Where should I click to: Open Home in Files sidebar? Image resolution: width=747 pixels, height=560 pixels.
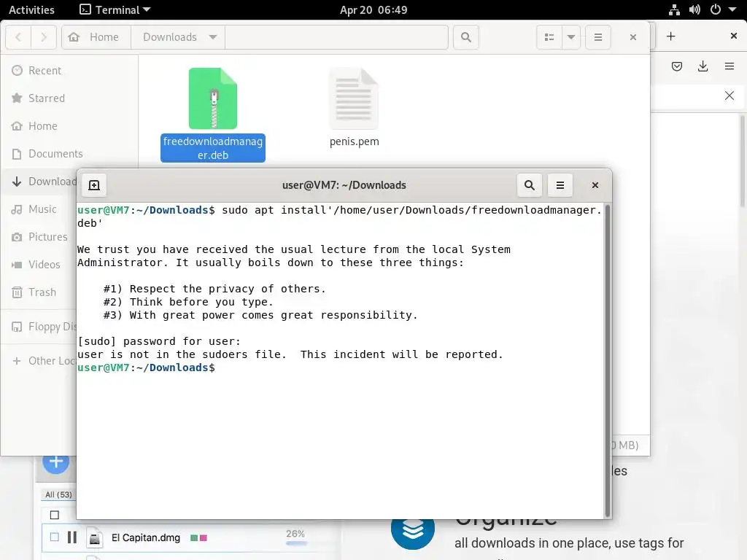click(69, 125)
